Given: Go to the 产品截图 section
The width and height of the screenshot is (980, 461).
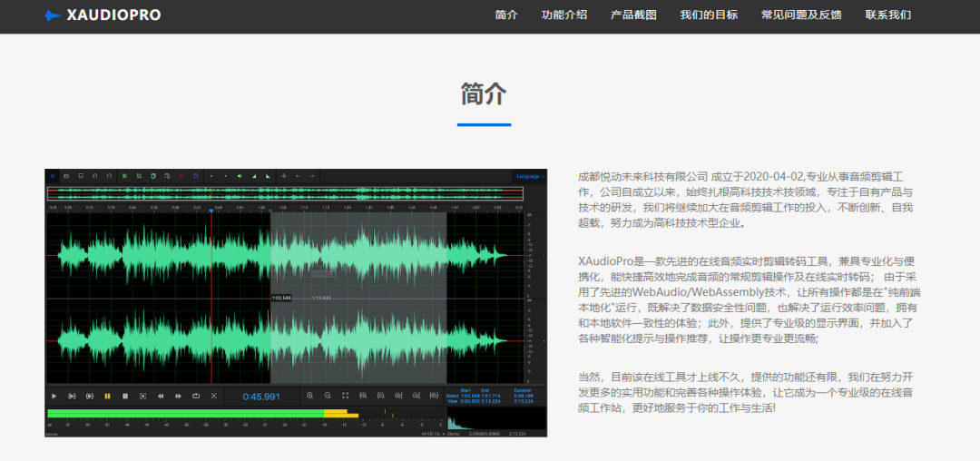Looking at the screenshot, I should [x=633, y=15].
